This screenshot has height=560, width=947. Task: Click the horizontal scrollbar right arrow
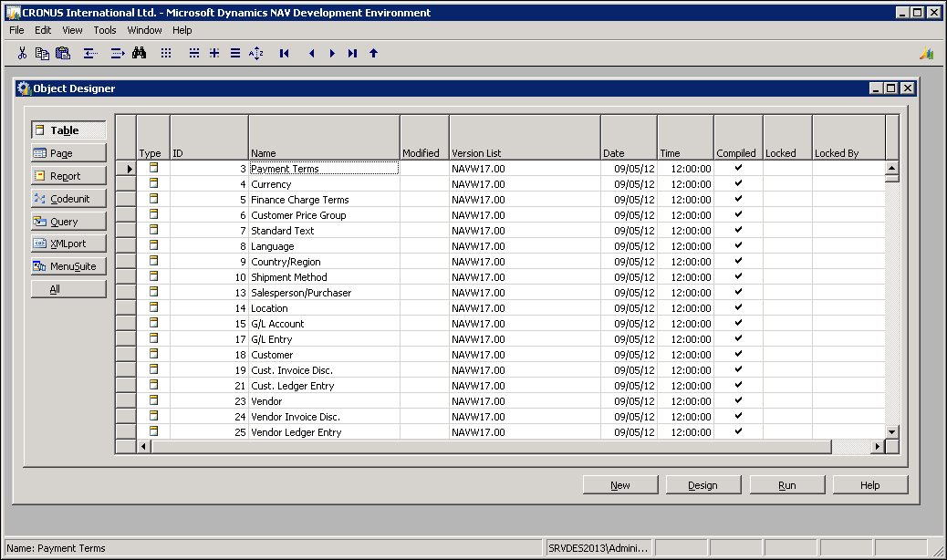click(x=878, y=447)
